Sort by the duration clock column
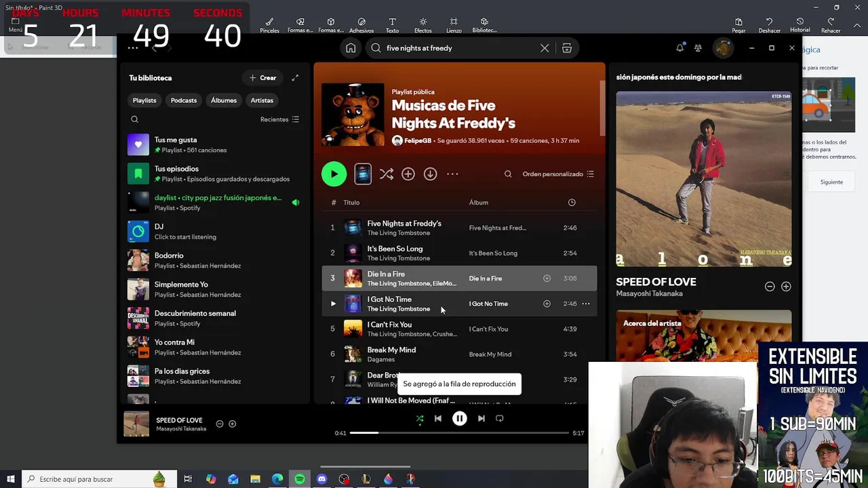 click(x=572, y=203)
